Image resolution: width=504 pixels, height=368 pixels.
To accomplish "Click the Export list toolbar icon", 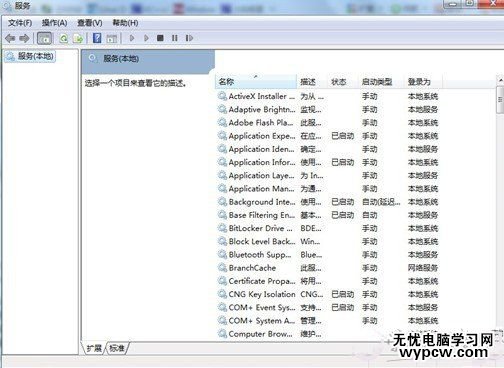I will tap(78, 38).
